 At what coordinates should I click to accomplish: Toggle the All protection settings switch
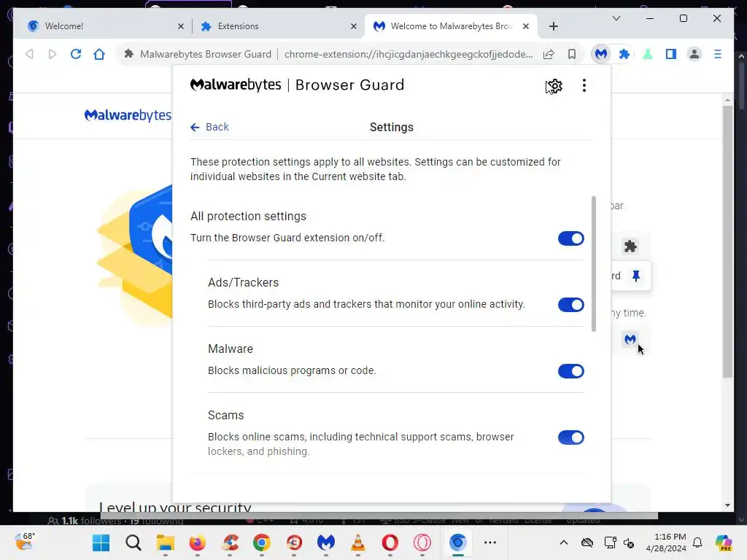[x=570, y=238]
